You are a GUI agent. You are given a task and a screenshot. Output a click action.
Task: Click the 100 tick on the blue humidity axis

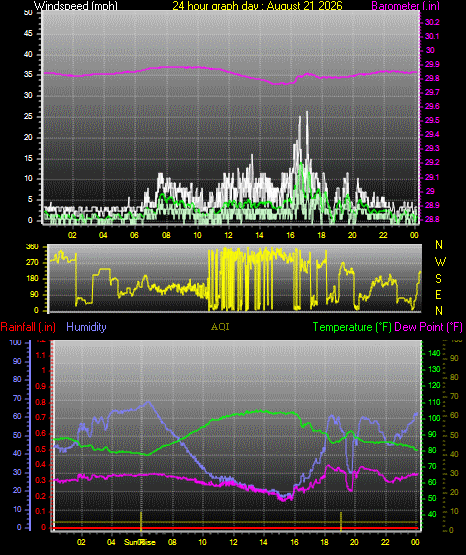point(16,342)
